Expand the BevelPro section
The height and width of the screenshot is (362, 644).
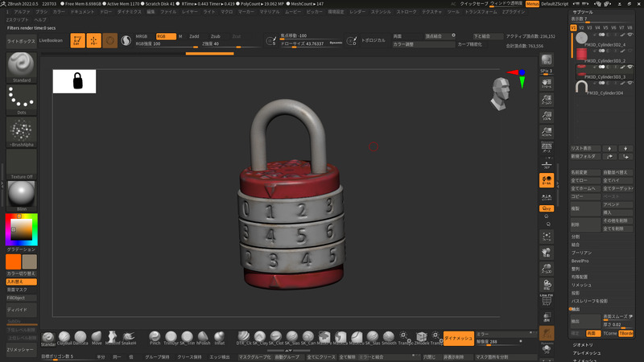pos(580,261)
